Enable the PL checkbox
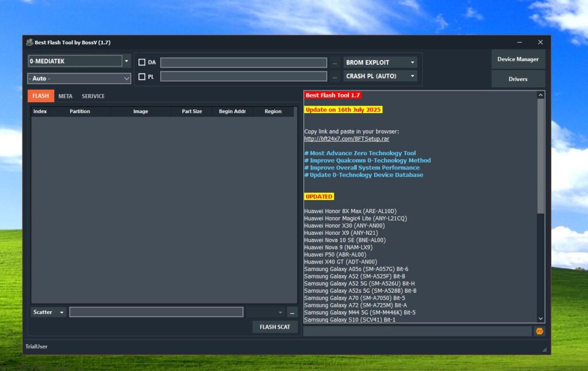 [x=142, y=76]
